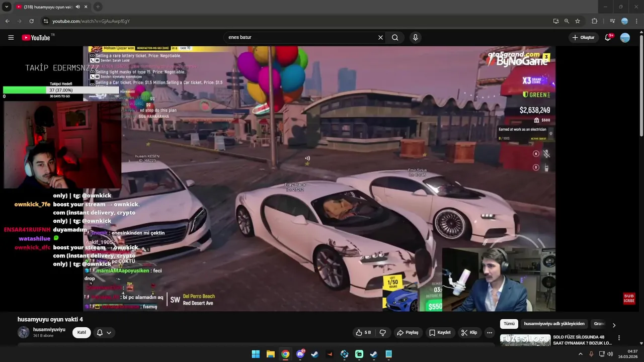Clear the search text with X

tap(380, 37)
